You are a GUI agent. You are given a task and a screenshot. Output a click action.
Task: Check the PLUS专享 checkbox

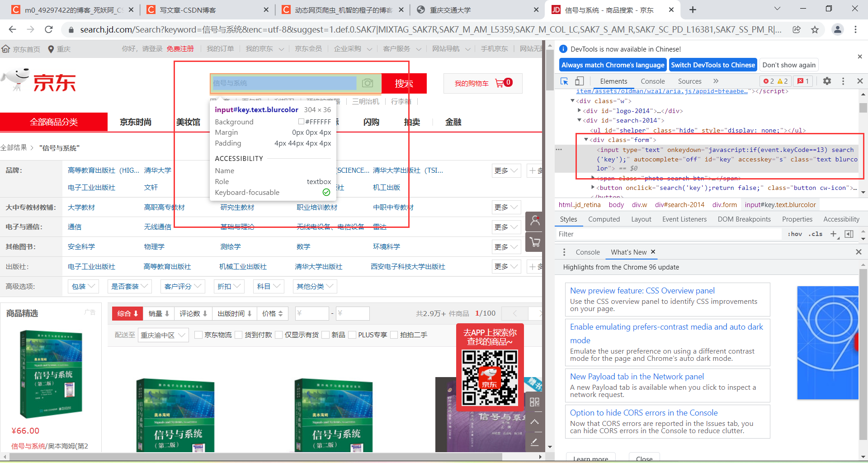tap(352, 335)
